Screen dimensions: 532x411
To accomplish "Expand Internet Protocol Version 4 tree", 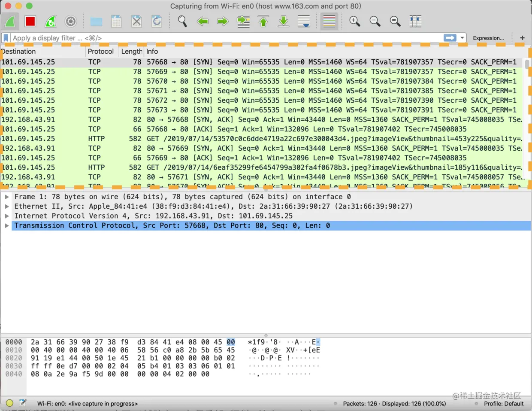I will (7, 216).
